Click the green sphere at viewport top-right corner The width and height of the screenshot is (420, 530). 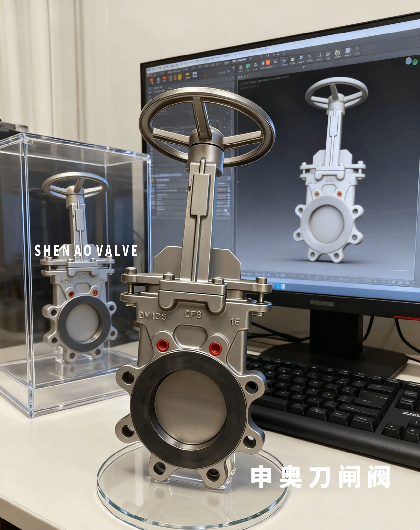tap(415, 62)
